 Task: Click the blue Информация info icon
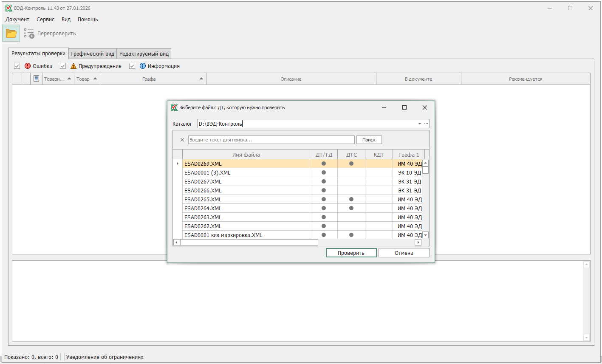pyautogui.click(x=143, y=66)
